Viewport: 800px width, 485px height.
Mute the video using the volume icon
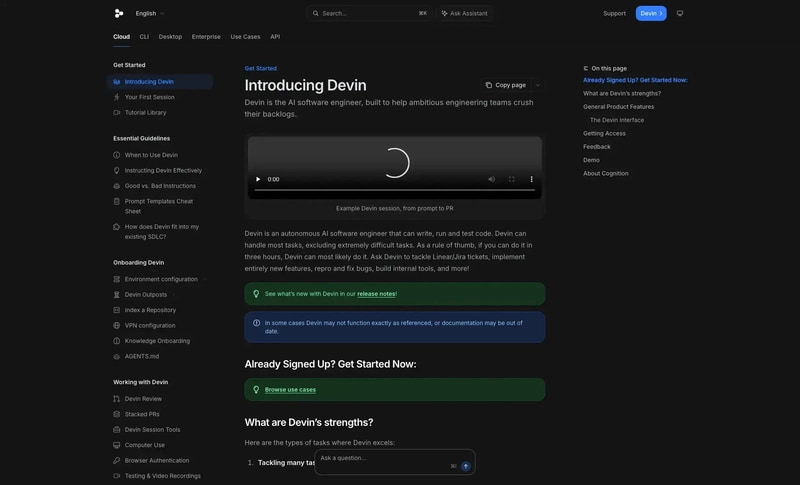click(491, 179)
